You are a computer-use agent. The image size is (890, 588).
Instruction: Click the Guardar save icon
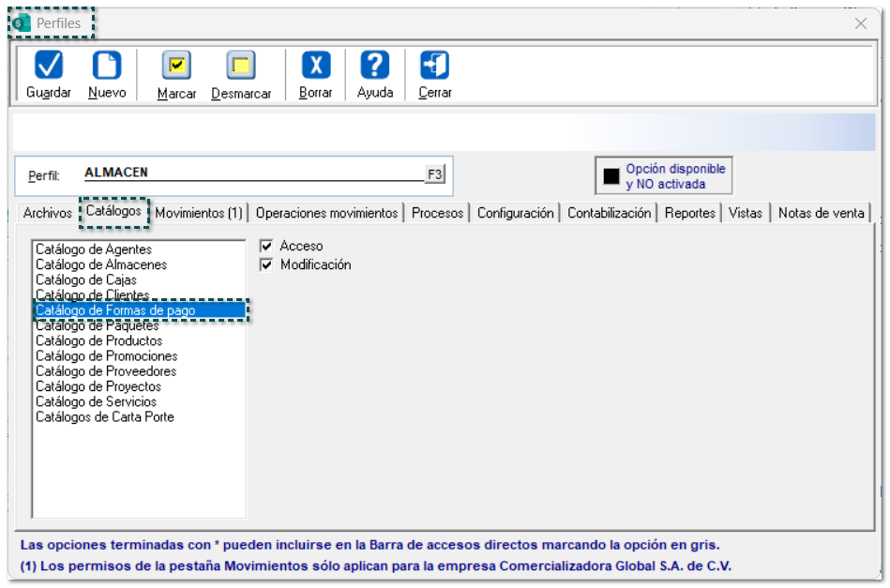[x=49, y=66]
